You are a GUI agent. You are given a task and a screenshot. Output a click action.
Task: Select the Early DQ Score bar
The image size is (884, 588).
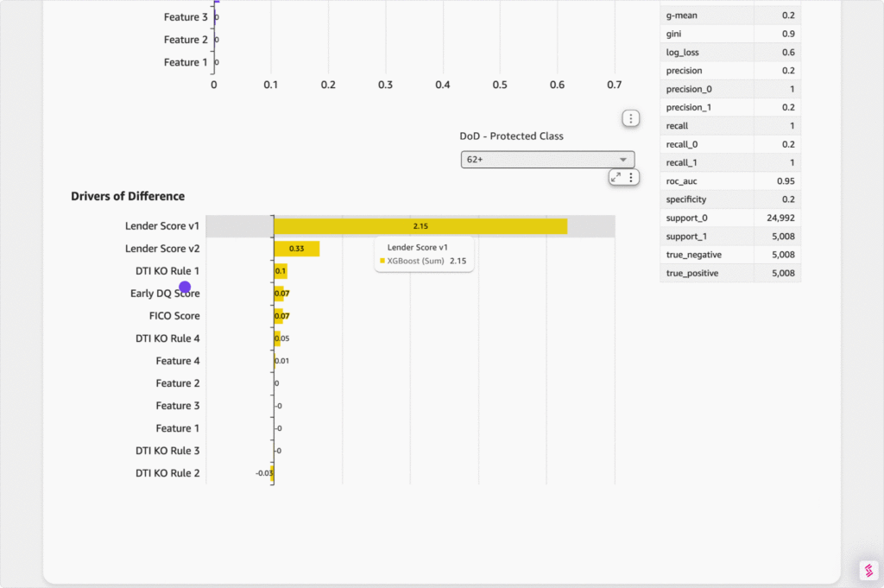coord(279,294)
